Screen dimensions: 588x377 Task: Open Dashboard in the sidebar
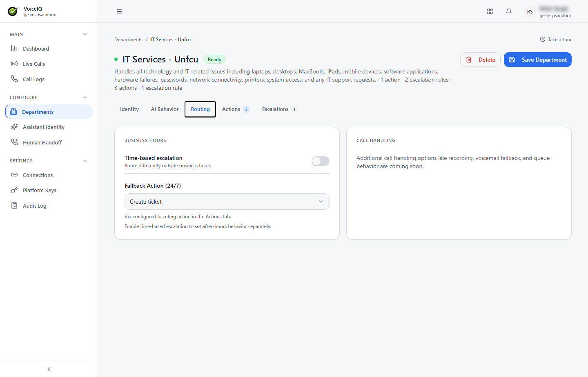click(x=49, y=49)
